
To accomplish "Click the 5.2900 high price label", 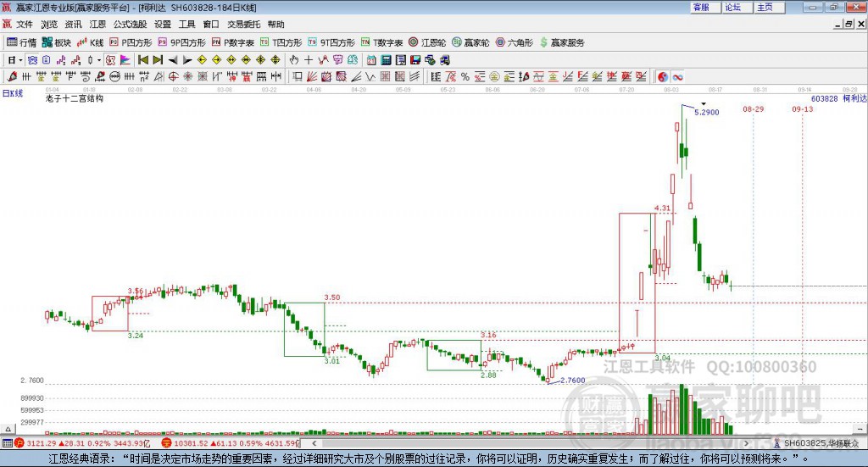I will (707, 113).
